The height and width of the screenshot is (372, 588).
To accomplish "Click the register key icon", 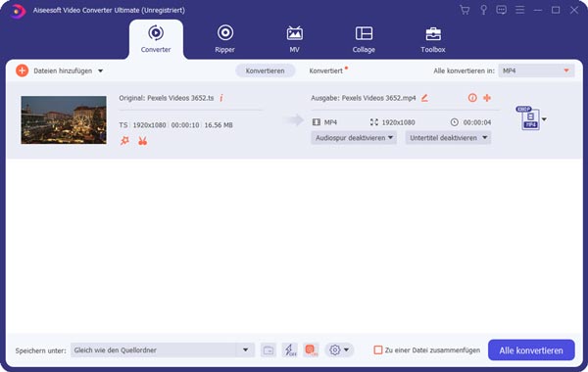I will (483, 10).
